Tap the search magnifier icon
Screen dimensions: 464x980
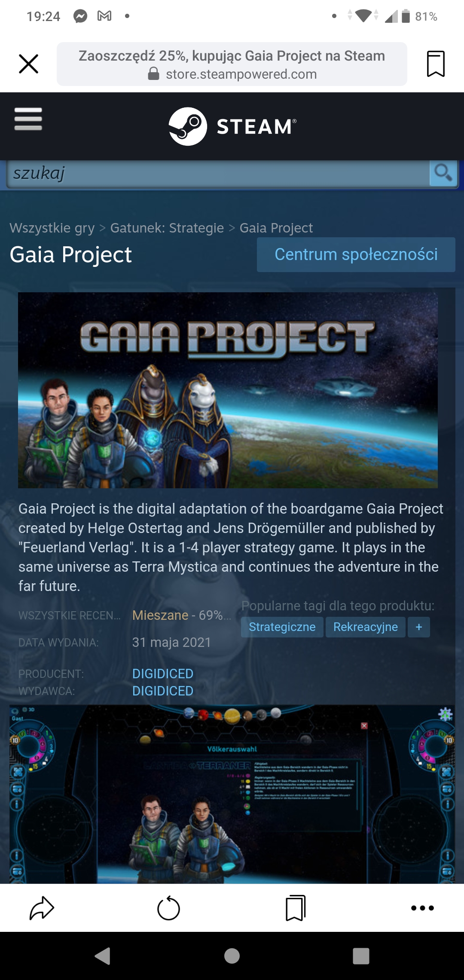443,174
